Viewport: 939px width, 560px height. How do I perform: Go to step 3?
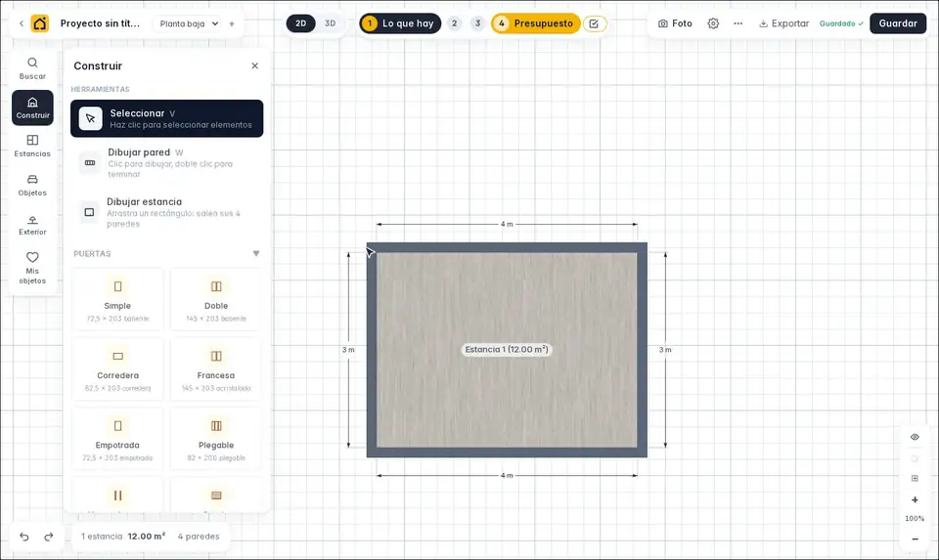coord(477,23)
